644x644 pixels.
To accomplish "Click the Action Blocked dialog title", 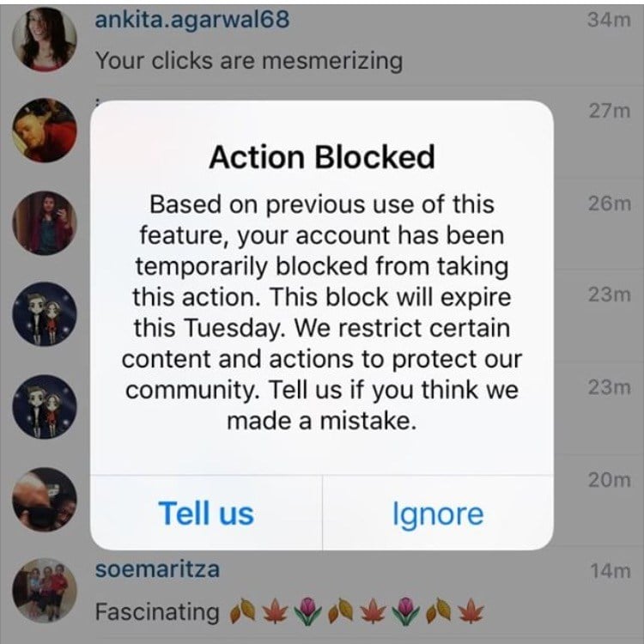I will 322,157.
